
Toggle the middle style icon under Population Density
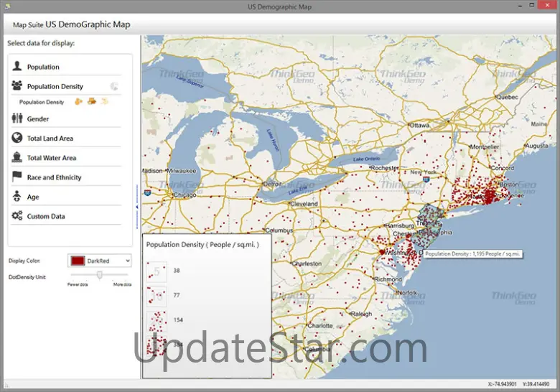(91, 102)
